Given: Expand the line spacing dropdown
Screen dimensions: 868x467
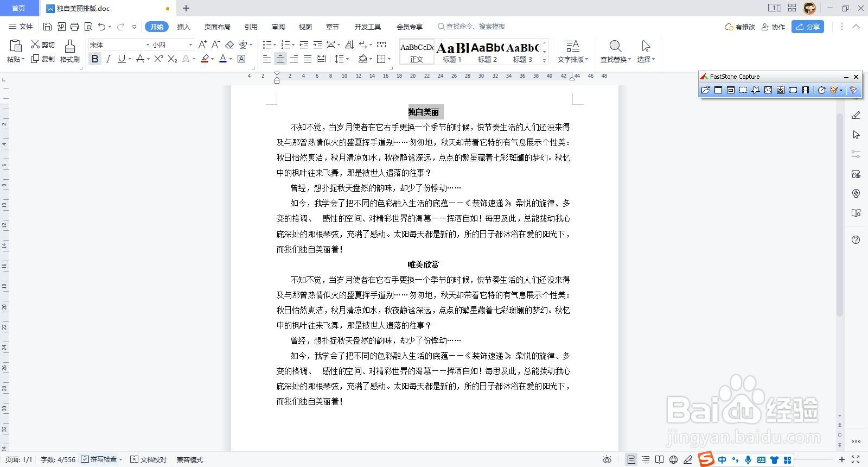Looking at the screenshot, I should pyautogui.click(x=347, y=59).
